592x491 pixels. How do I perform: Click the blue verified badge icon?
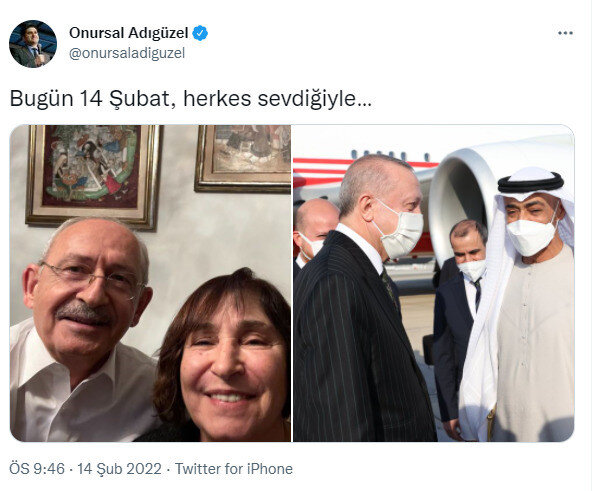click(200, 33)
